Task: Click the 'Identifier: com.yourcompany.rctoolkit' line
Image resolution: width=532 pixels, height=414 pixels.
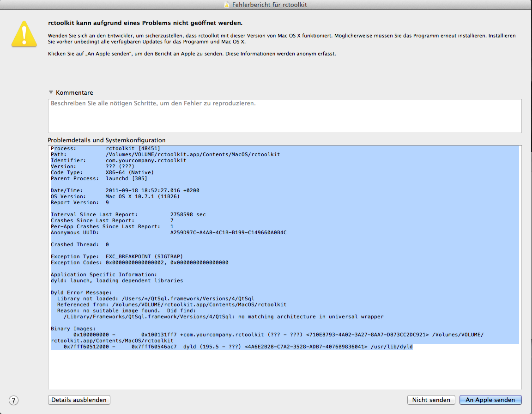Action: (x=118, y=160)
